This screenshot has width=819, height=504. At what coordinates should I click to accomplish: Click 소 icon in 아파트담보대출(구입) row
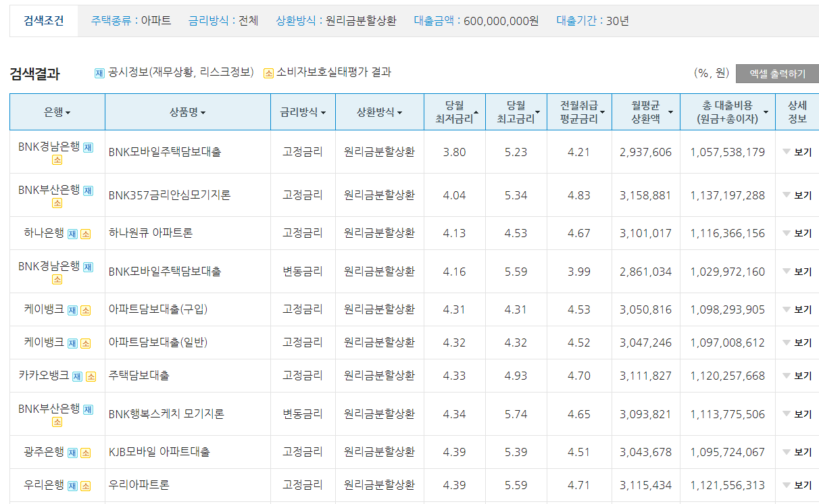click(85, 310)
